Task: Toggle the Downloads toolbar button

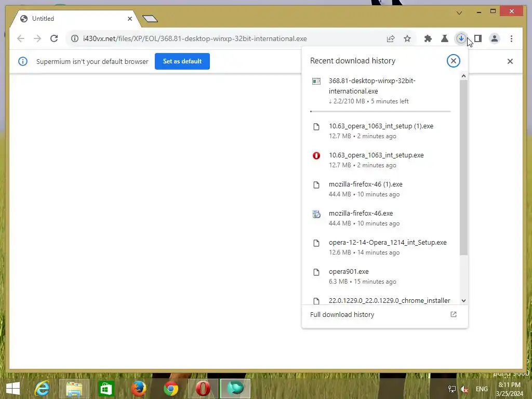Action: tap(461, 38)
